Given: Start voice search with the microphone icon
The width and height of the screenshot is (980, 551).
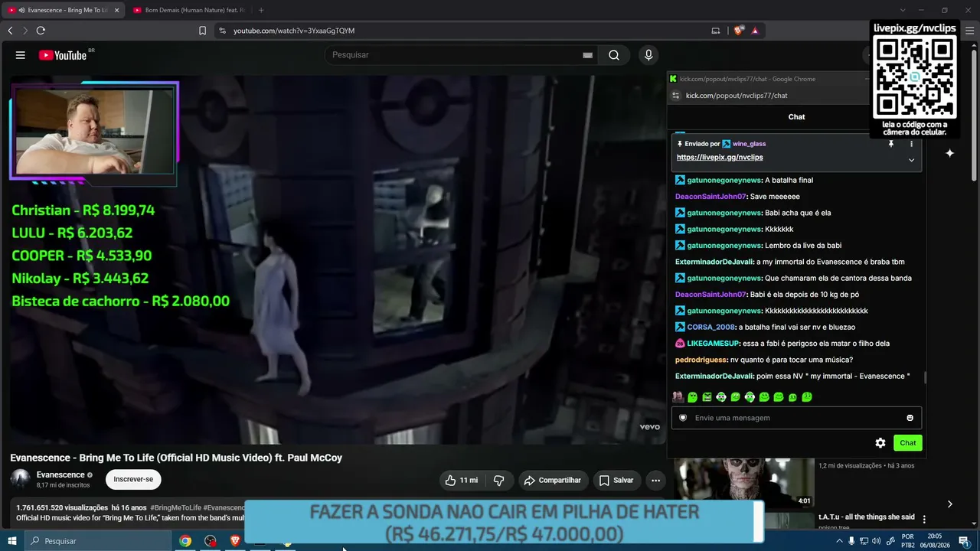Looking at the screenshot, I should coord(648,55).
